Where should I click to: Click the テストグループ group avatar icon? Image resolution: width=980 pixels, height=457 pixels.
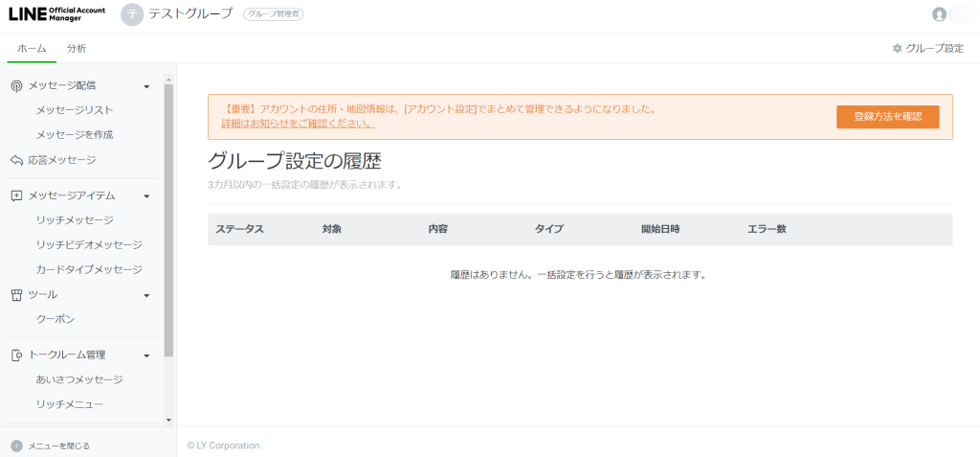coord(132,14)
